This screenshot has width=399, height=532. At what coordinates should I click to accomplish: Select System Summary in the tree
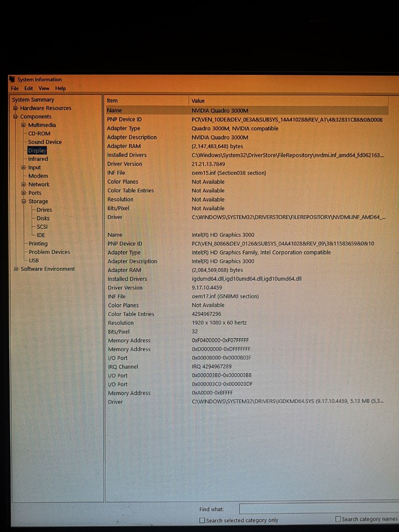tap(33, 100)
